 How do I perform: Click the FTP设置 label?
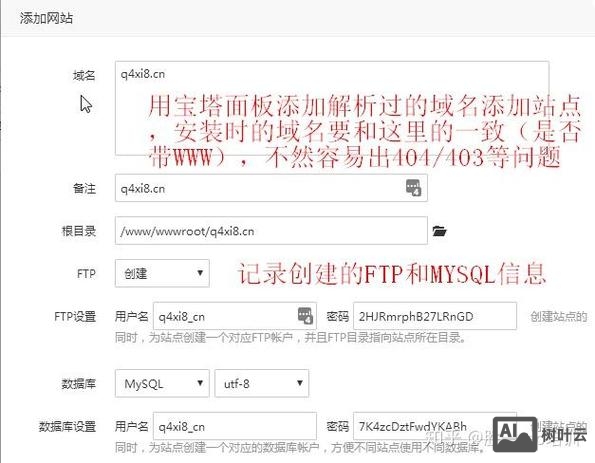[75, 316]
